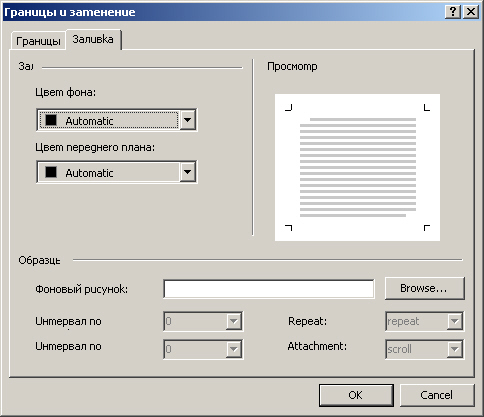Click the Automatic text in Цвет фона
The width and height of the screenshot is (484, 417).
(x=89, y=121)
